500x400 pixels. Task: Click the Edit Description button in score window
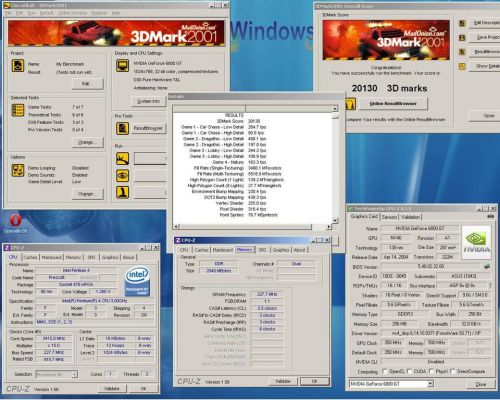pos(485,23)
